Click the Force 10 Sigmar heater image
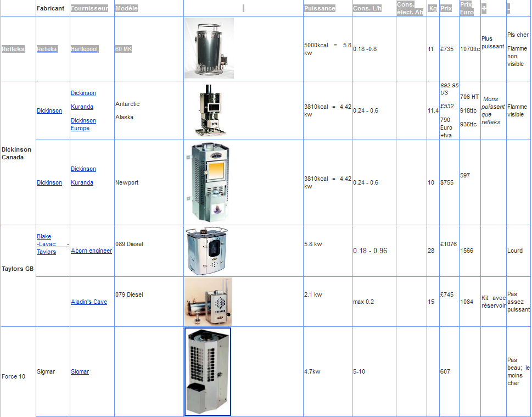Image resolution: width=532 pixels, height=417 pixels. point(208,371)
